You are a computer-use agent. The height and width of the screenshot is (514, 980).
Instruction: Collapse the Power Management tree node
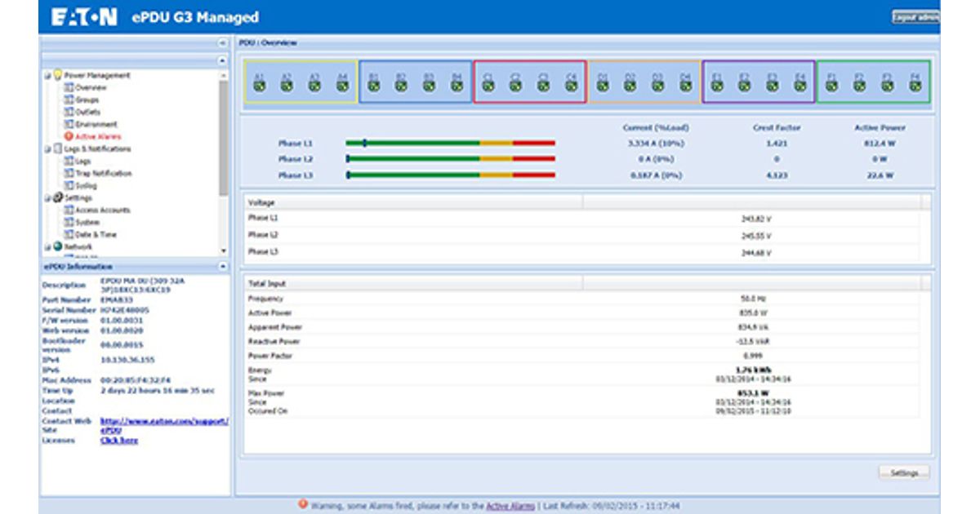47,76
